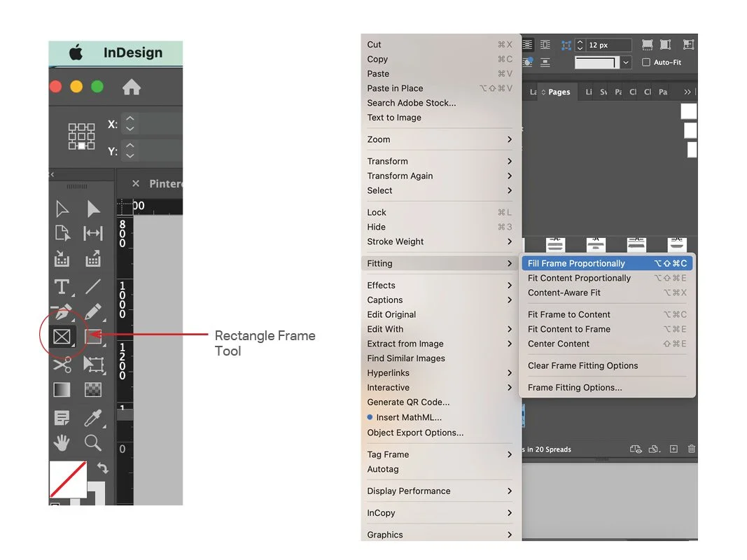Click the rightmost frame fitting icon in control bar
Viewport: 747px width, 560px height.
(688, 45)
